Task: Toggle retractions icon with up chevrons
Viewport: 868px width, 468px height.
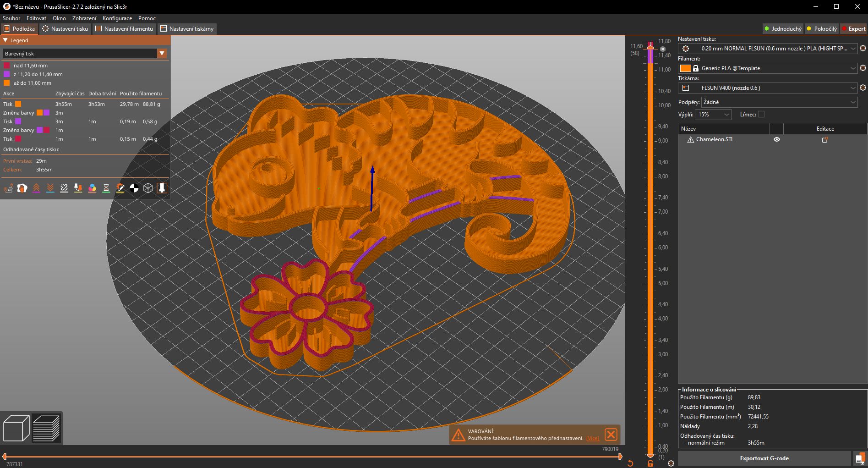Action: pyautogui.click(x=36, y=188)
